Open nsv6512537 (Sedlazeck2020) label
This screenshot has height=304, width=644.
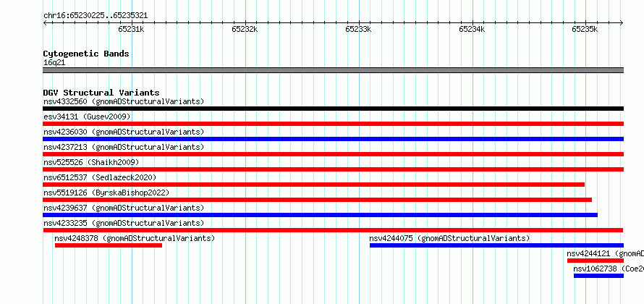tap(100, 178)
